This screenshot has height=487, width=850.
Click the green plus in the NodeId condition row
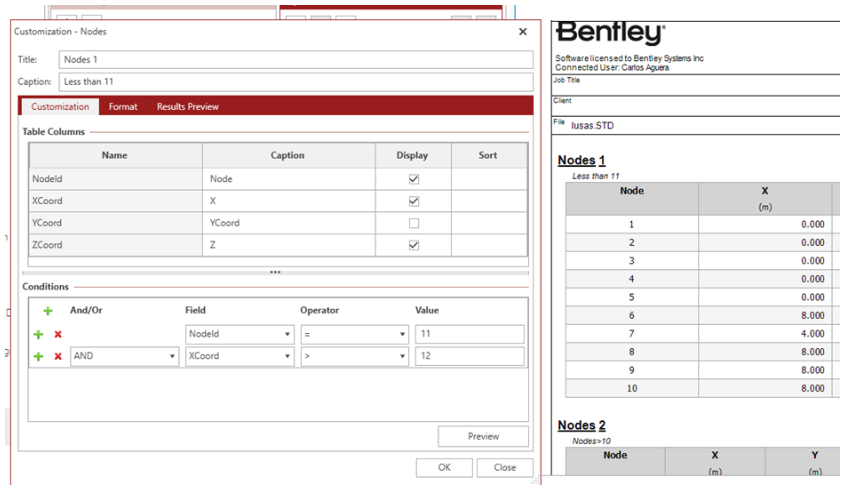38,334
